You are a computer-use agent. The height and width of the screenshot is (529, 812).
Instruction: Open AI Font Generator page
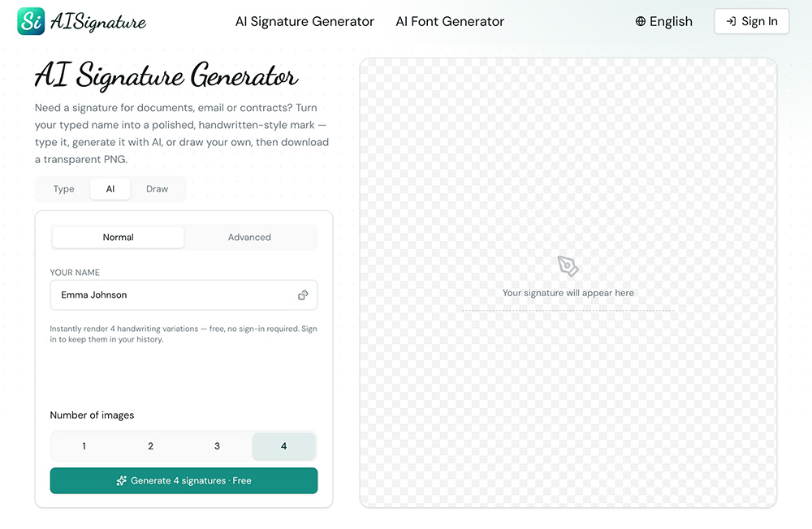(450, 21)
